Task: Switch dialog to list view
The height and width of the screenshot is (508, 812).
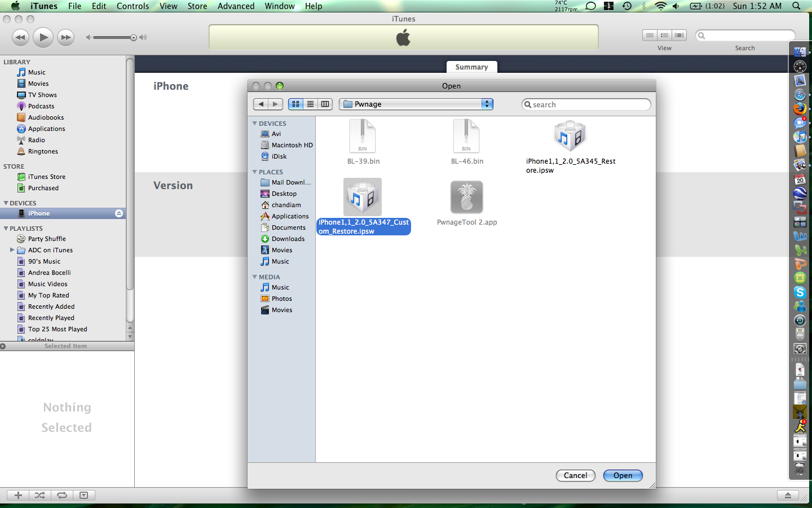Action: click(310, 104)
